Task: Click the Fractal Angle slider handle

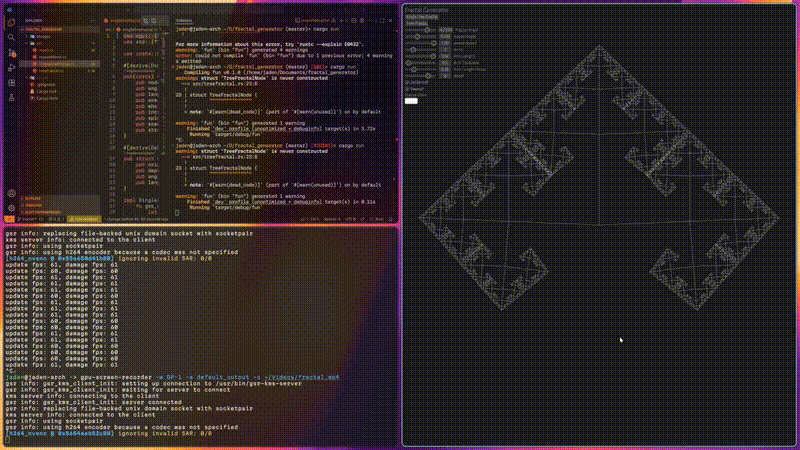Action: 428,30
